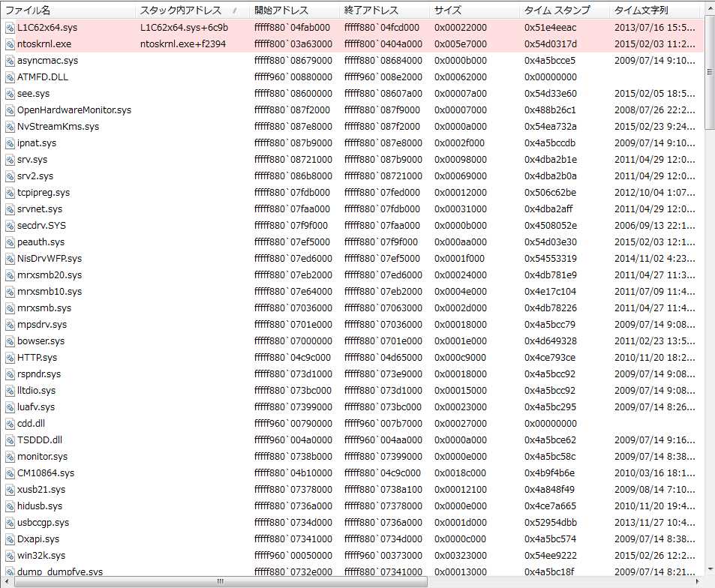
Task: Click size value 0x000c9000 of HTTP.sys
Action: click(461, 358)
